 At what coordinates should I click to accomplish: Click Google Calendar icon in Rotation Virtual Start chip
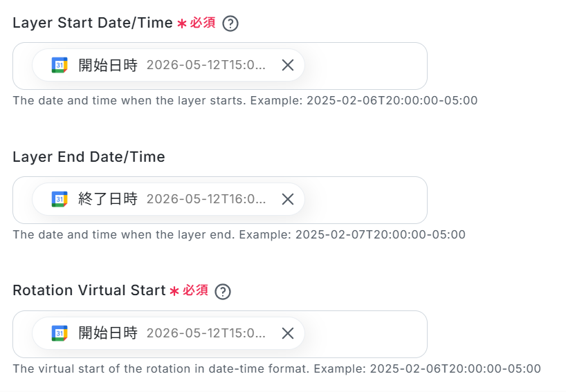click(60, 333)
